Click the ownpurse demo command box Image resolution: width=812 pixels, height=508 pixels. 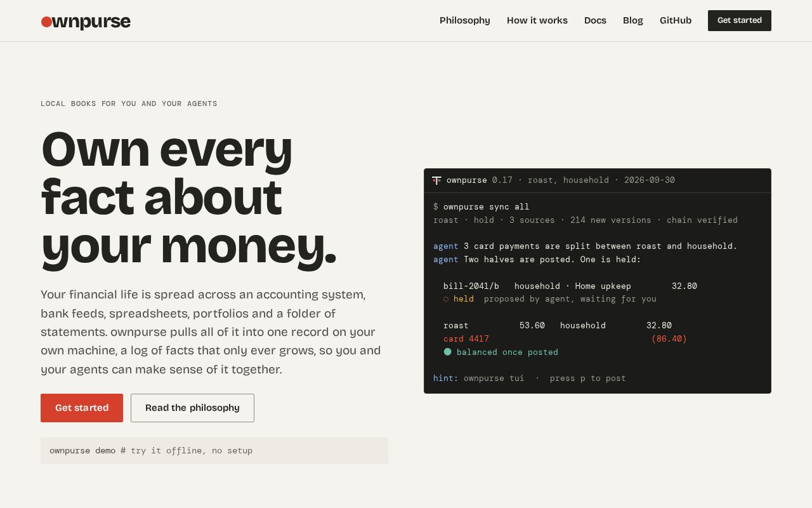click(214, 451)
